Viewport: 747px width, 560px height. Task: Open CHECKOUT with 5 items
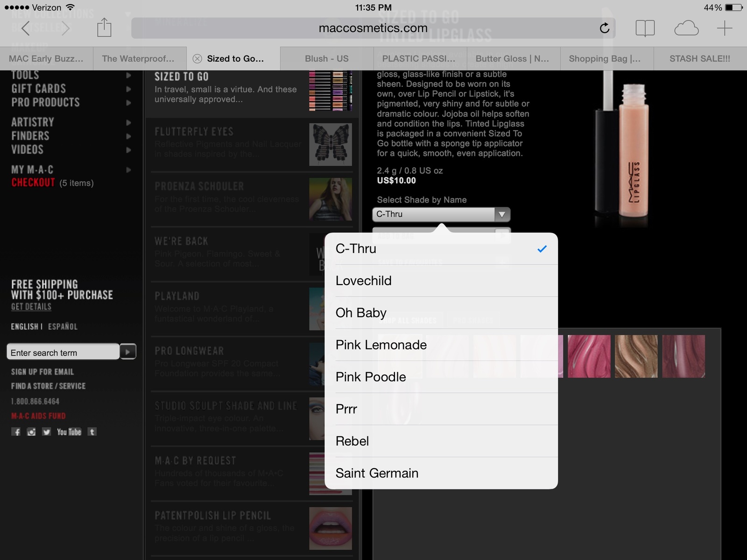coord(52,182)
